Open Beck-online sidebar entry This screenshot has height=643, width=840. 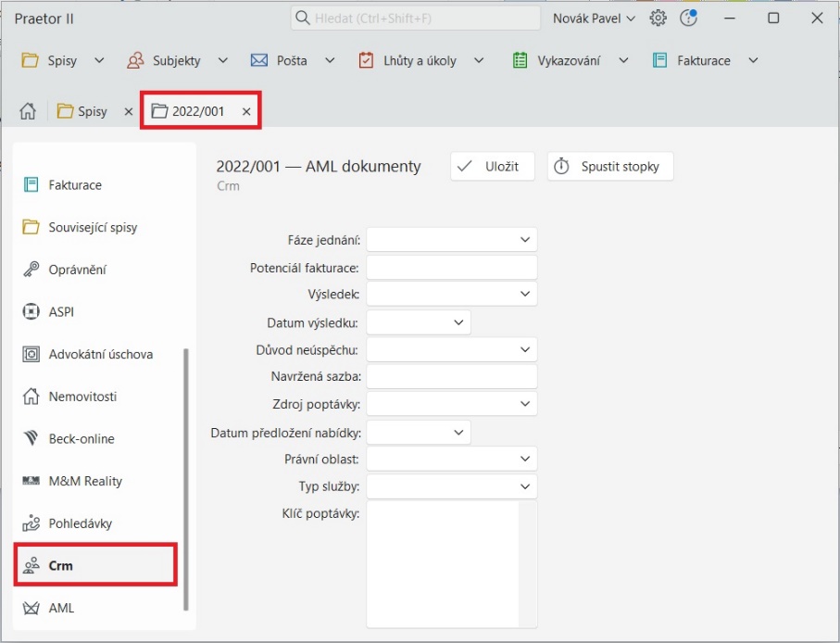coord(81,439)
